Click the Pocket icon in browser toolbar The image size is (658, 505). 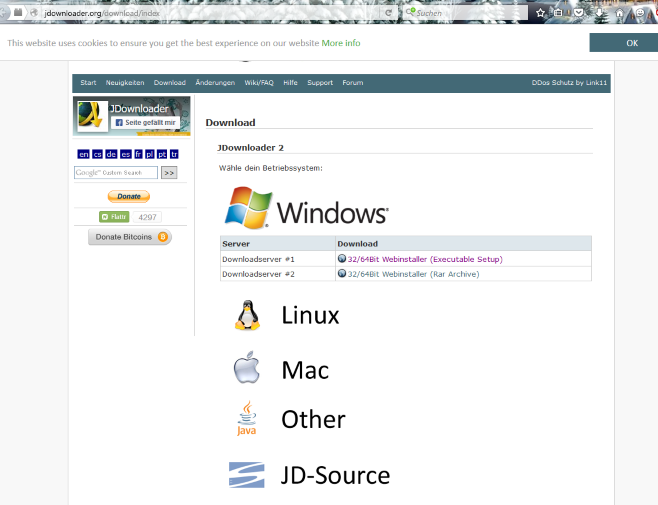tap(579, 13)
